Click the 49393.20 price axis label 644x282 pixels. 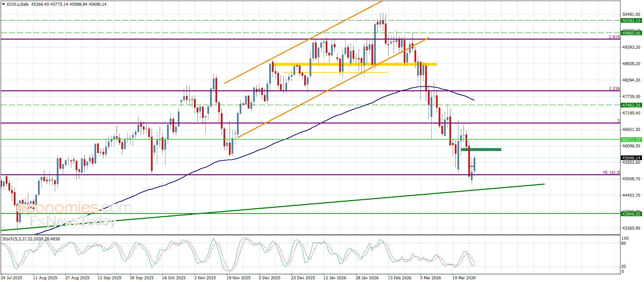[x=631, y=47]
